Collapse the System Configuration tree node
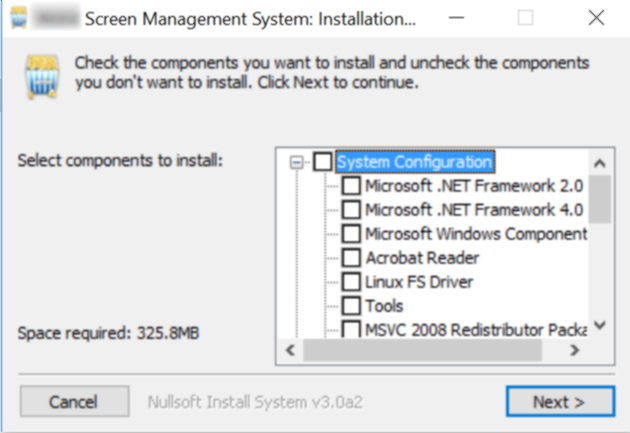This screenshot has height=433, width=630. click(x=297, y=163)
